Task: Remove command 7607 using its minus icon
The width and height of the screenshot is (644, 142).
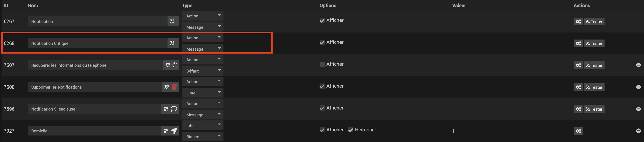Action: [638, 65]
